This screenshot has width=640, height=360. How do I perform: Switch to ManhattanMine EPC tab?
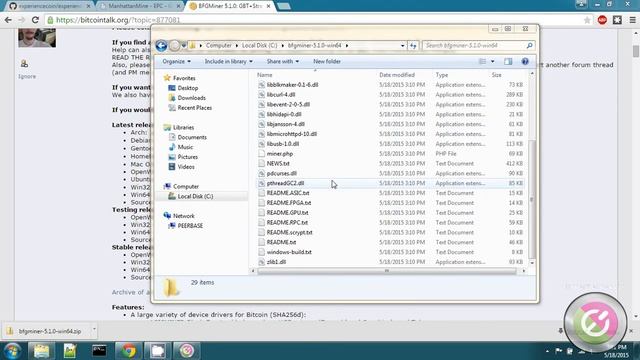pos(139,6)
